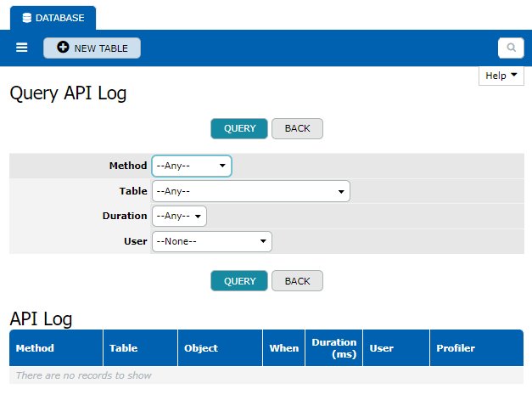Click the User field label in form
The image size is (532, 417).
pos(136,241)
